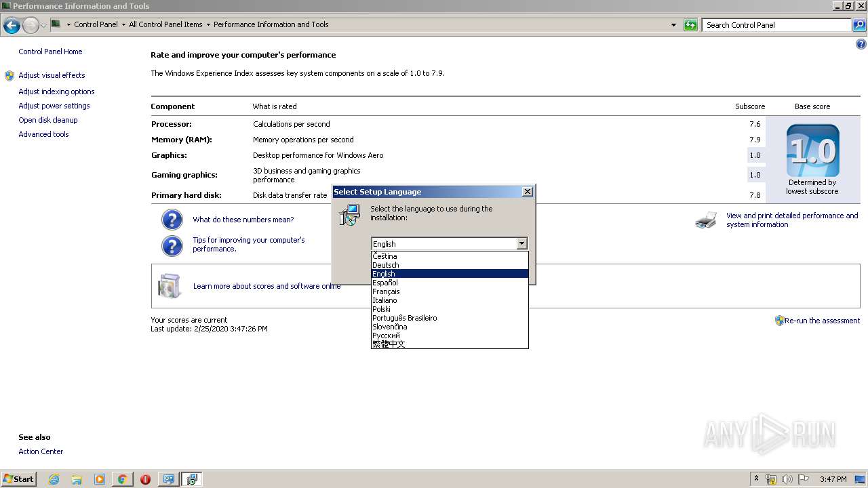Click the help icon beside Tips for improving
The height and width of the screenshot is (488, 868).
click(172, 246)
